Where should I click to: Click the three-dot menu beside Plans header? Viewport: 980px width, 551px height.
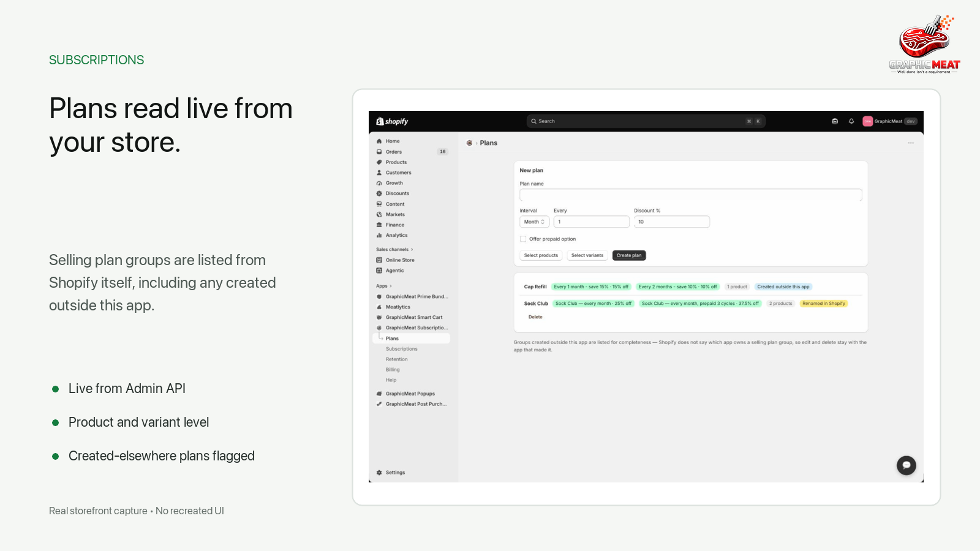pos(911,143)
